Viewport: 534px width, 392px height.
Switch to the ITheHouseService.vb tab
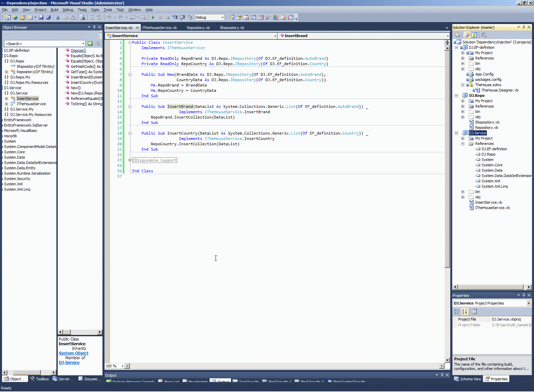(160, 28)
